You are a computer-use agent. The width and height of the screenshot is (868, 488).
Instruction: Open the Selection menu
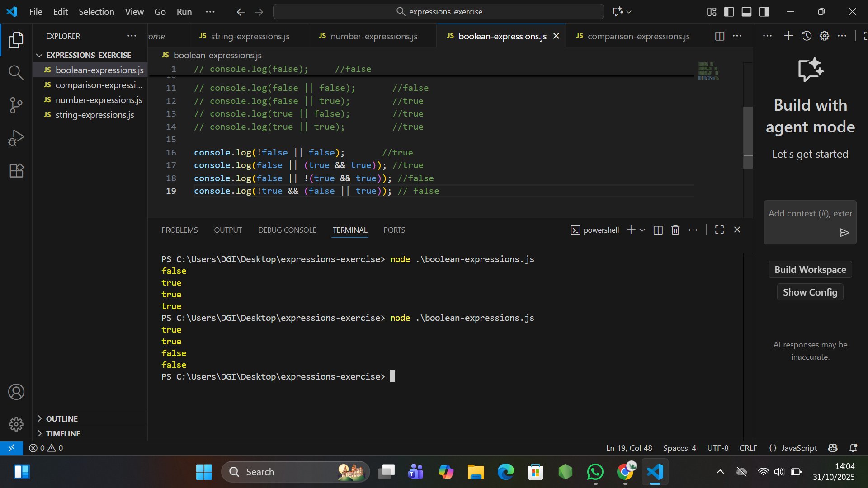pos(96,12)
